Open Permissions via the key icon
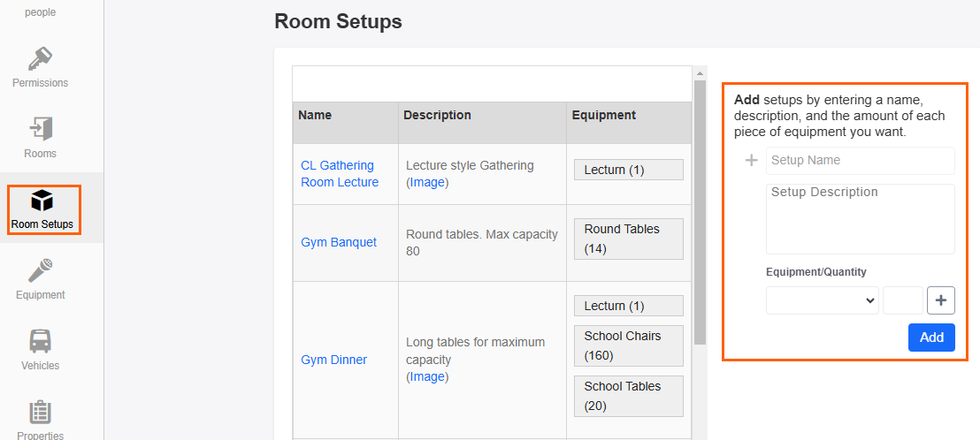 (x=40, y=59)
